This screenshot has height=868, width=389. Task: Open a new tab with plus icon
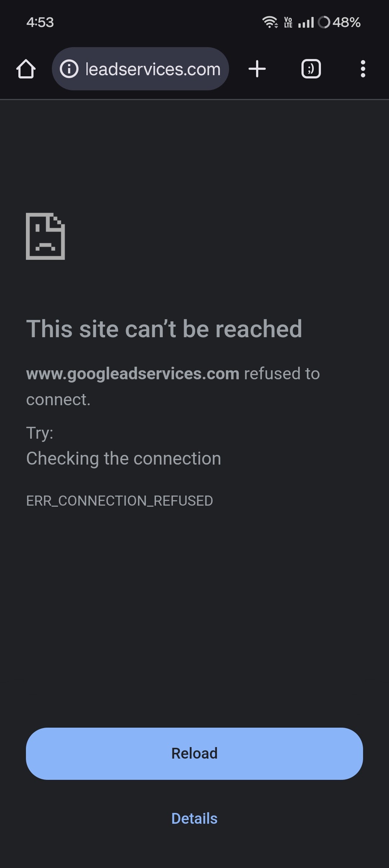coord(257,69)
